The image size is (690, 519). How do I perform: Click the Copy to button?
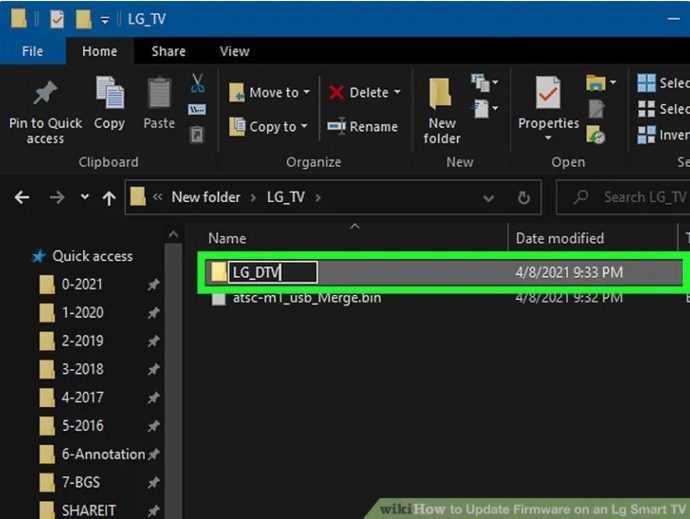268,127
